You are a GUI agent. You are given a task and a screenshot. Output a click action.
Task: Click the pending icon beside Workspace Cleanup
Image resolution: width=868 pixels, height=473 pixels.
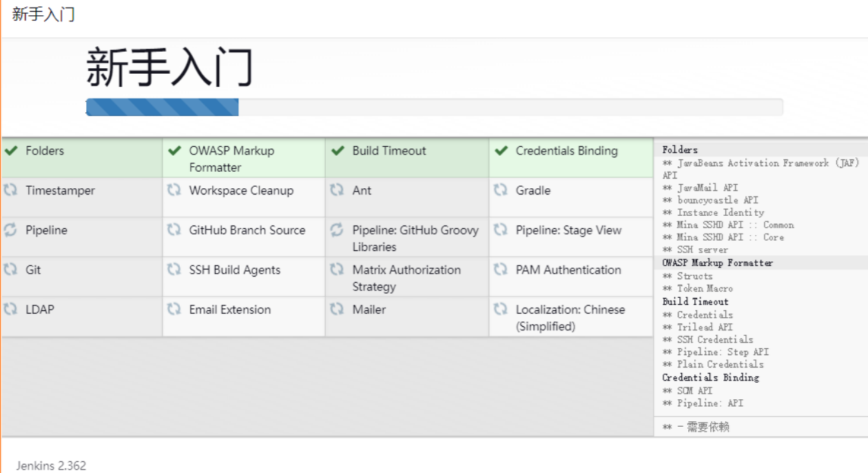coord(174,190)
